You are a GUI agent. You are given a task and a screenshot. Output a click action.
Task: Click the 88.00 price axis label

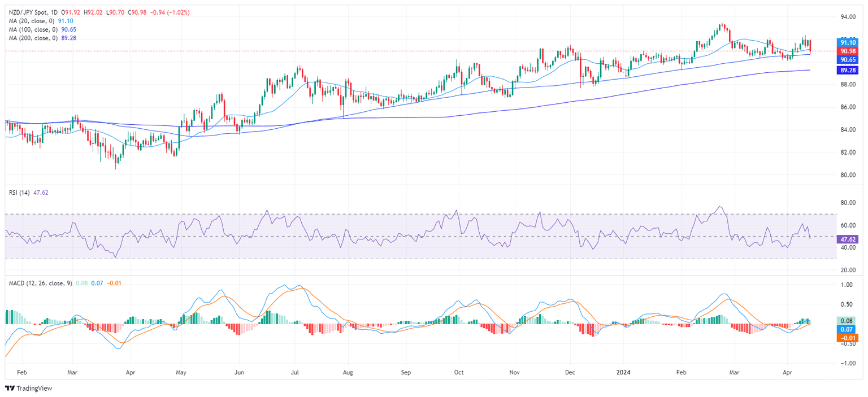[847, 85]
